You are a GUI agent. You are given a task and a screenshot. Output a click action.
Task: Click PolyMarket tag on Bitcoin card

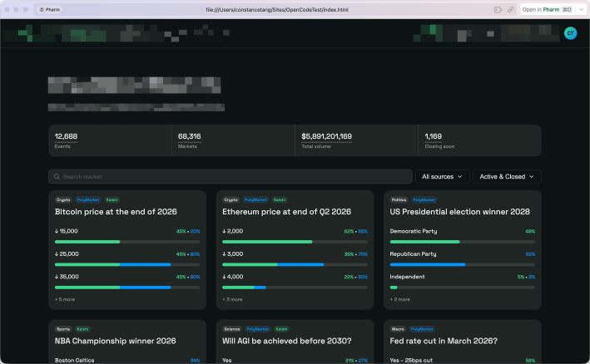click(x=87, y=200)
